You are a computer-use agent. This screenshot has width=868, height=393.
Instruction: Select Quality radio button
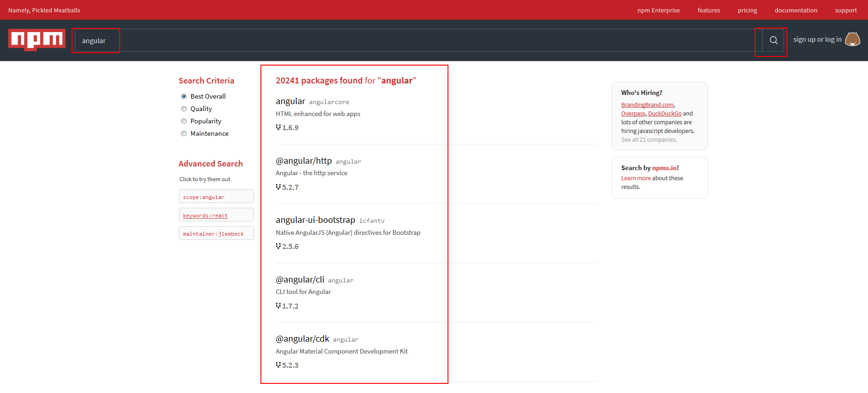point(184,109)
